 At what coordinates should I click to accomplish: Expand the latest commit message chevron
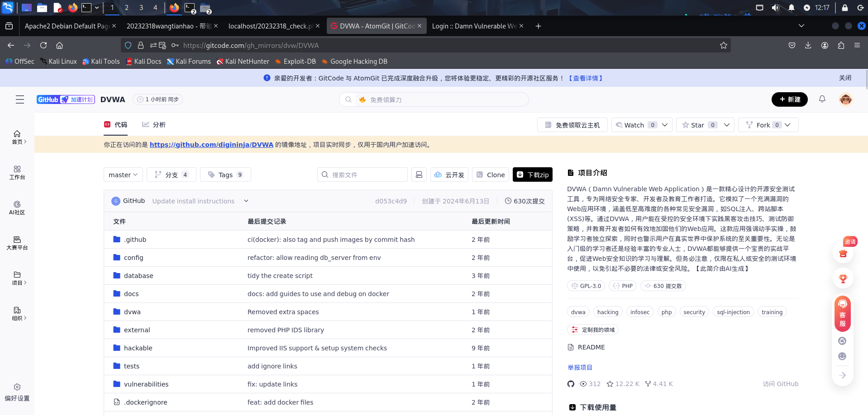(246, 201)
